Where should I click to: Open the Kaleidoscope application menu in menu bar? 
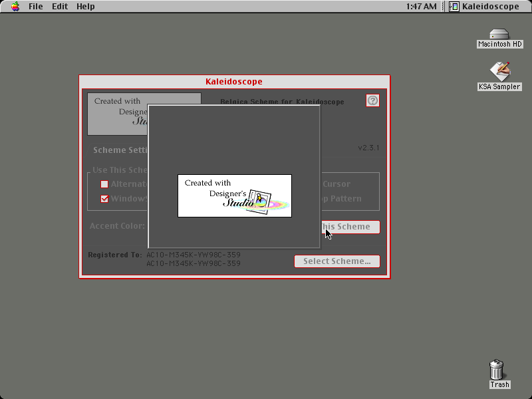tap(484, 7)
